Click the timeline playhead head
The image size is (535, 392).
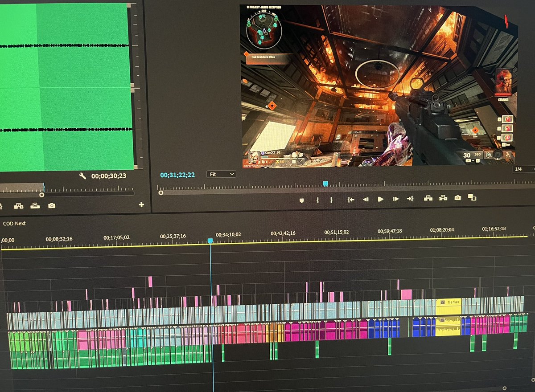click(x=210, y=241)
